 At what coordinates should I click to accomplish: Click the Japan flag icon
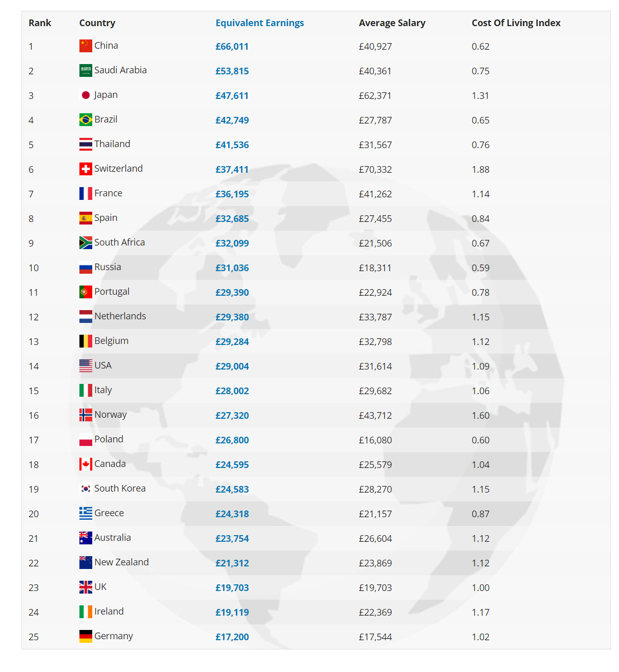coord(86,95)
